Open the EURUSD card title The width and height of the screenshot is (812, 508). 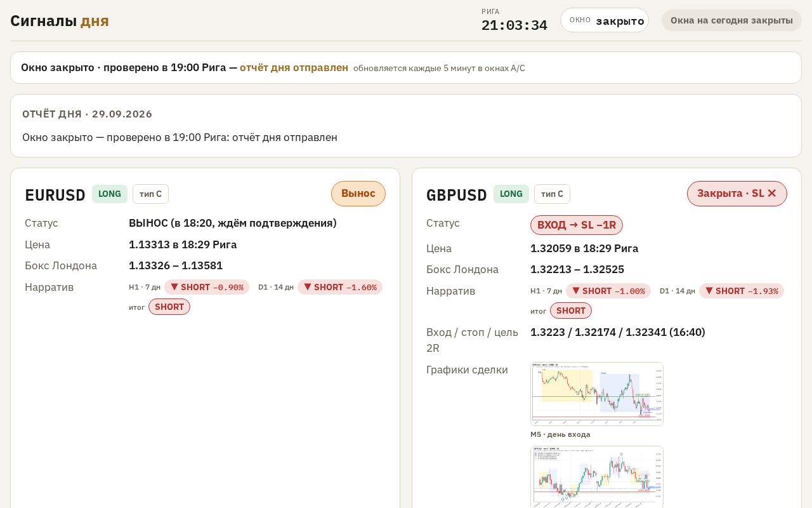pos(55,195)
